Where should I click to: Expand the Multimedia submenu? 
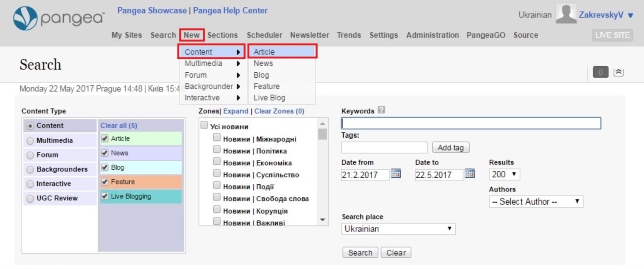212,63
